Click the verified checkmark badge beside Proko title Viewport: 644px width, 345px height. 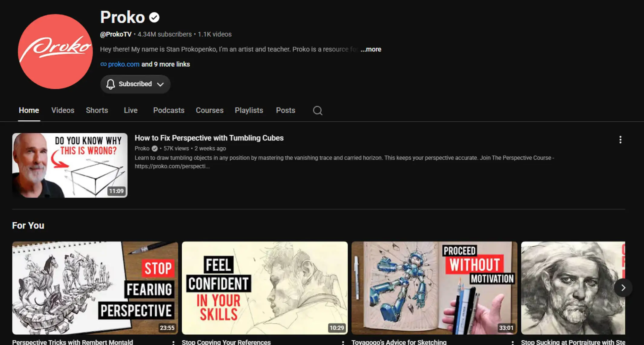[x=154, y=18]
